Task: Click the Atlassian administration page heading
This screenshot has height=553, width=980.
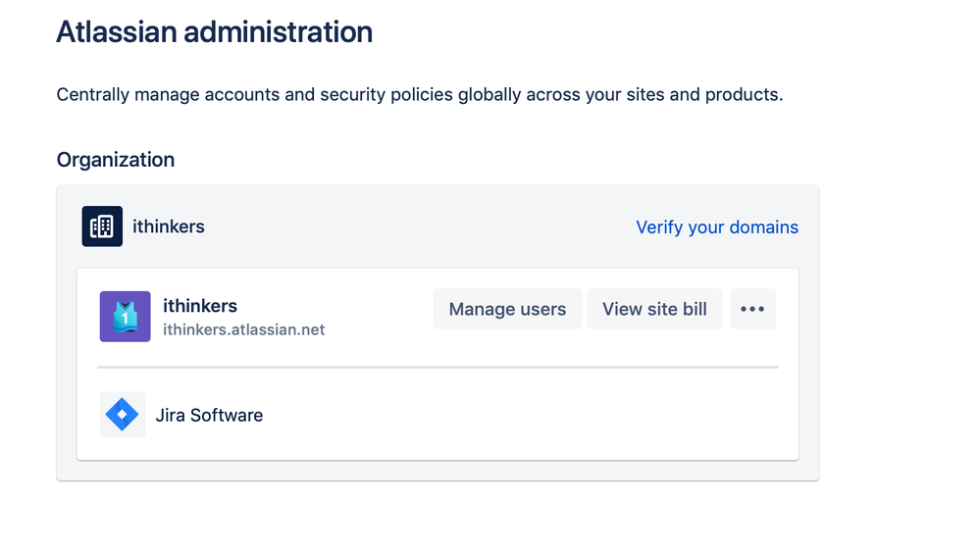Action: click(x=214, y=32)
